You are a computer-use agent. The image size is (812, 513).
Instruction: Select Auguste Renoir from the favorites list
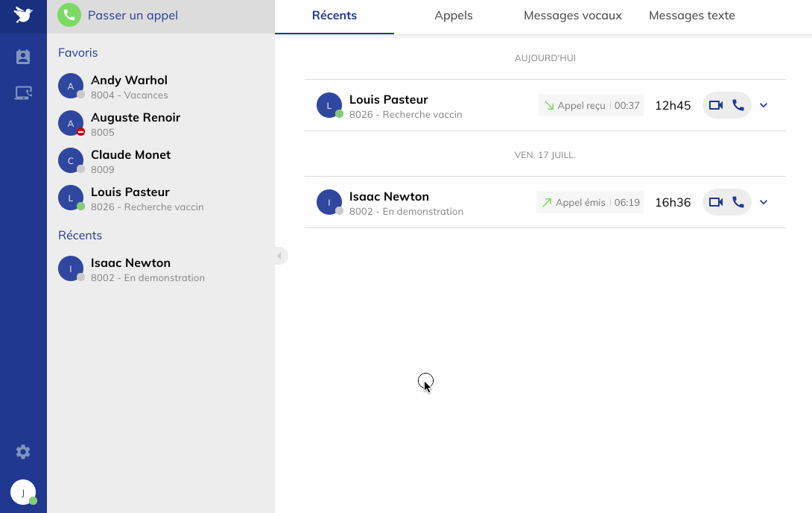[135, 123]
